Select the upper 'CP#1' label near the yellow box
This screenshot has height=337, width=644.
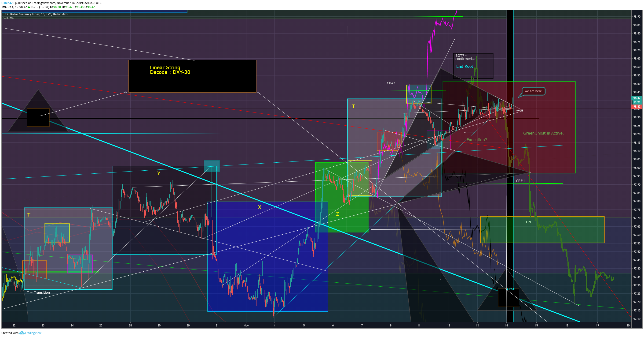click(391, 83)
